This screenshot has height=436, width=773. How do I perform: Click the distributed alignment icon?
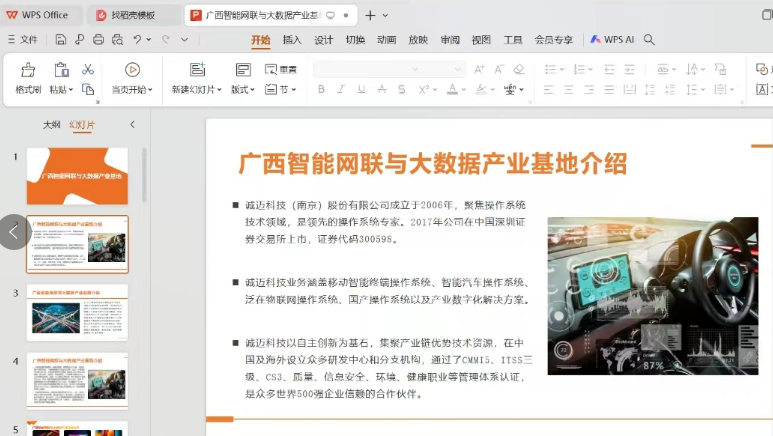630,89
